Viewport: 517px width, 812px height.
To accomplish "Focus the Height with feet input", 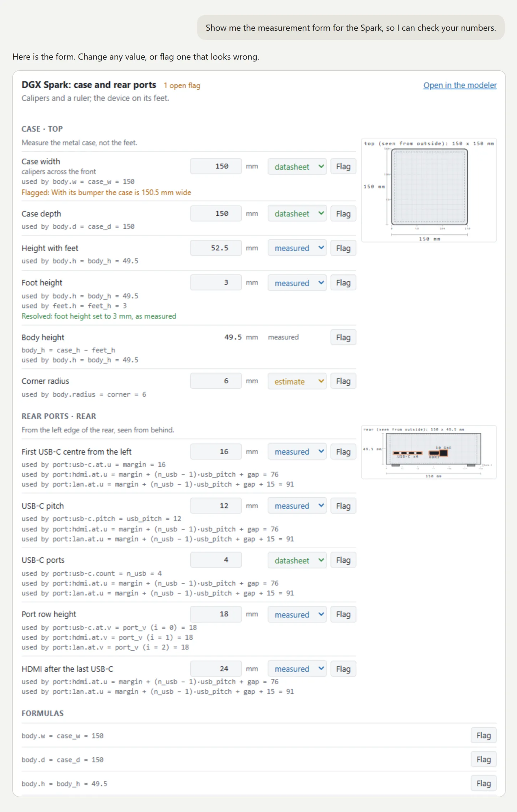I will (216, 248).
